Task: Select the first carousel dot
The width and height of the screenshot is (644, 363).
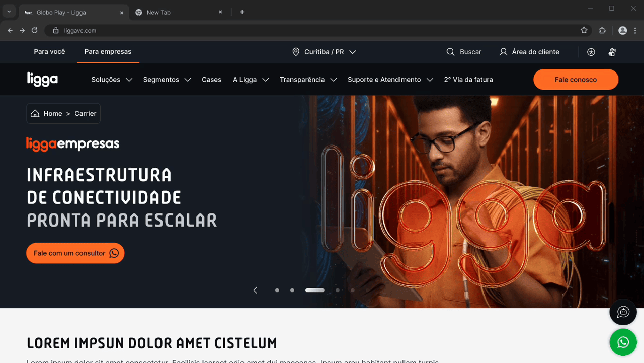Action: click(277, 290)
